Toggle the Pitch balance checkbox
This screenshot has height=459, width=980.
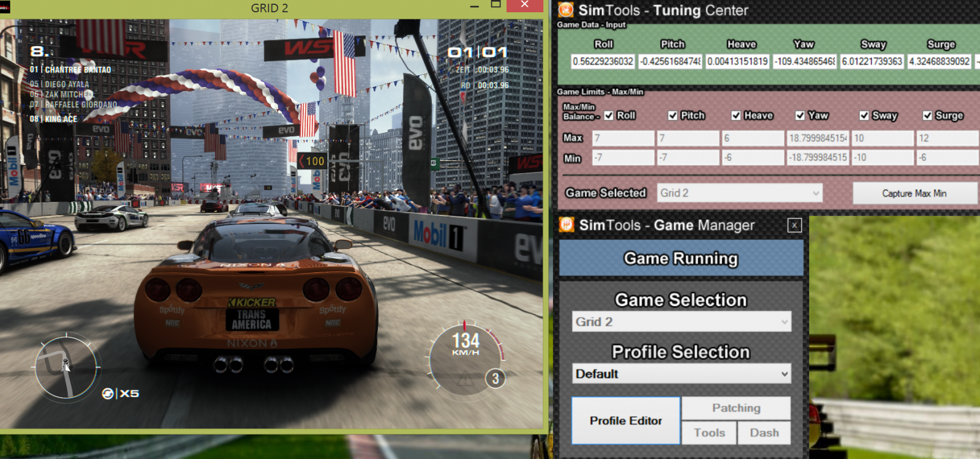(673, 116)
